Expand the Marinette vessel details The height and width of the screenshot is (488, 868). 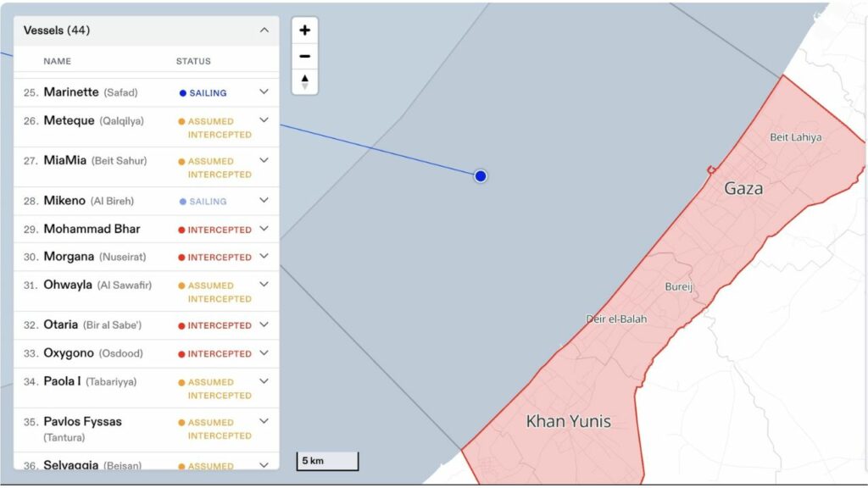coord(264,92)
